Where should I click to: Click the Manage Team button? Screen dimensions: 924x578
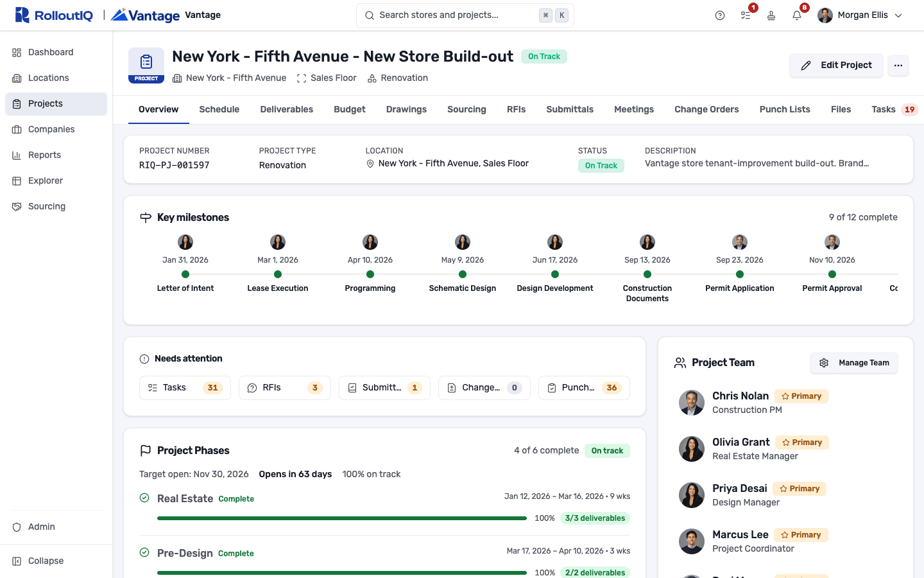click(x=854, y=363)
